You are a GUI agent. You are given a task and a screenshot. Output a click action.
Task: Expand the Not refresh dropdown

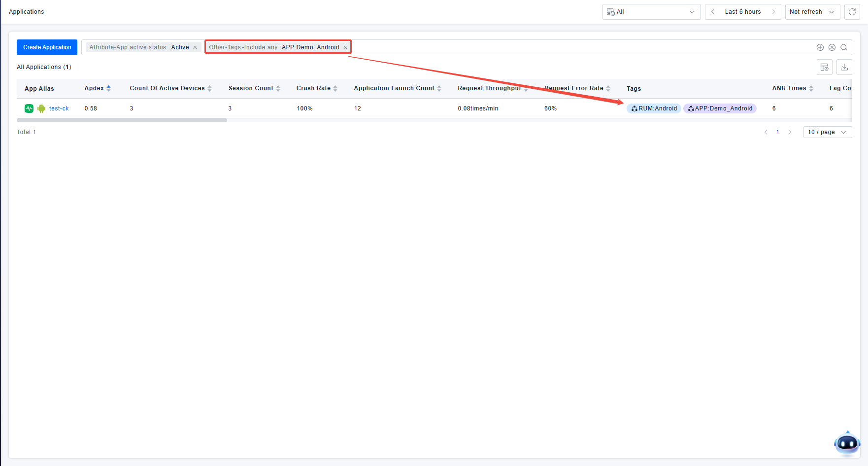point(812,12)
